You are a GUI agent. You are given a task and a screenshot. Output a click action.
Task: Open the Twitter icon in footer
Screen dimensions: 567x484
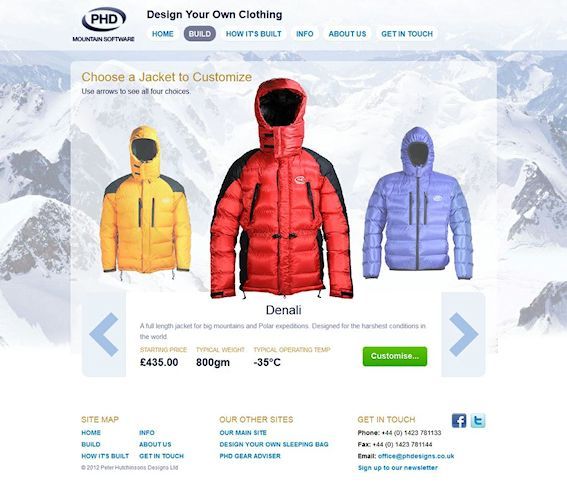[x=478, y=421]
